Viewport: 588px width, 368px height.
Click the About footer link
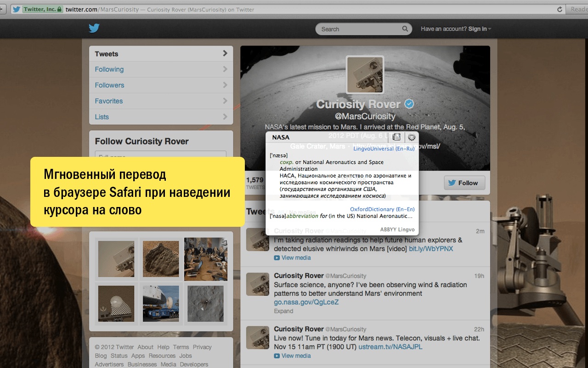(x=146, y=347)
